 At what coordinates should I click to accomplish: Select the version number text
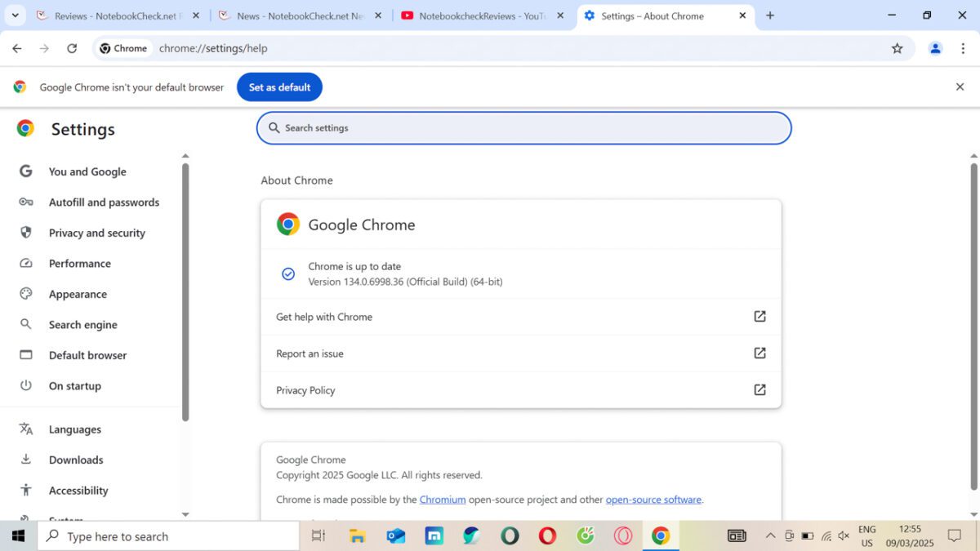click(405, 282)
